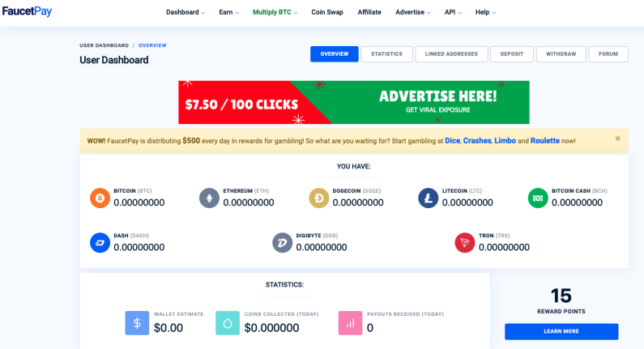The width and height of the screenshot is (644, 349).
Task: Click the Learn More button
Action: pos(561,331)
